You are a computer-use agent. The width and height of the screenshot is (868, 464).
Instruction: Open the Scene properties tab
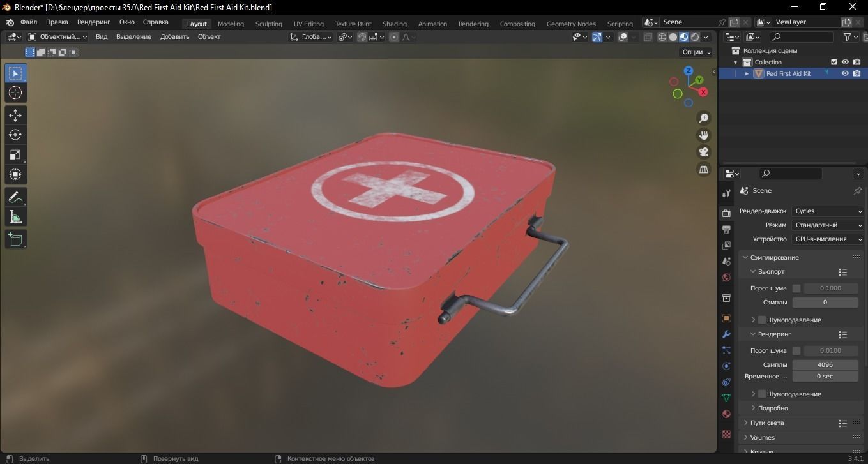(x=726, y=261)
